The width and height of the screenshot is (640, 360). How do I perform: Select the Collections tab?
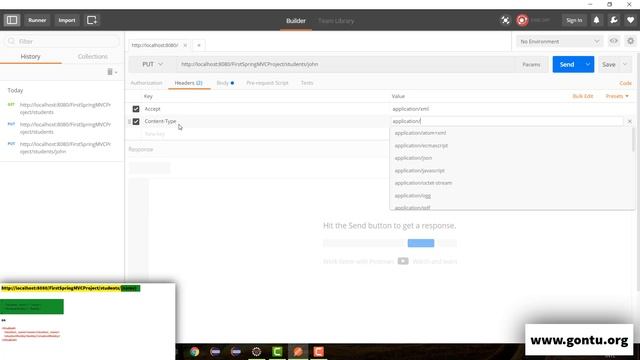[x=93, y=56]
